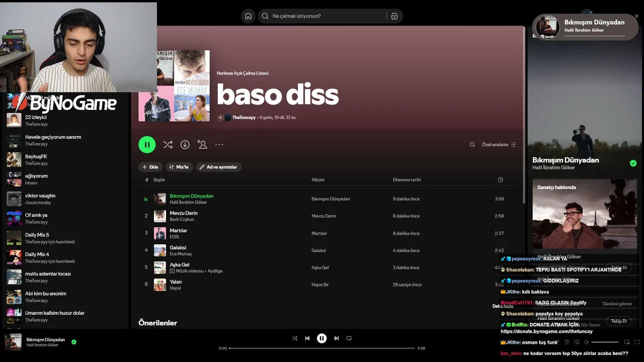This screenshot has width=644, height=362.
Task: Click the now-playing cover in the bottom bar
Action: 13,342
